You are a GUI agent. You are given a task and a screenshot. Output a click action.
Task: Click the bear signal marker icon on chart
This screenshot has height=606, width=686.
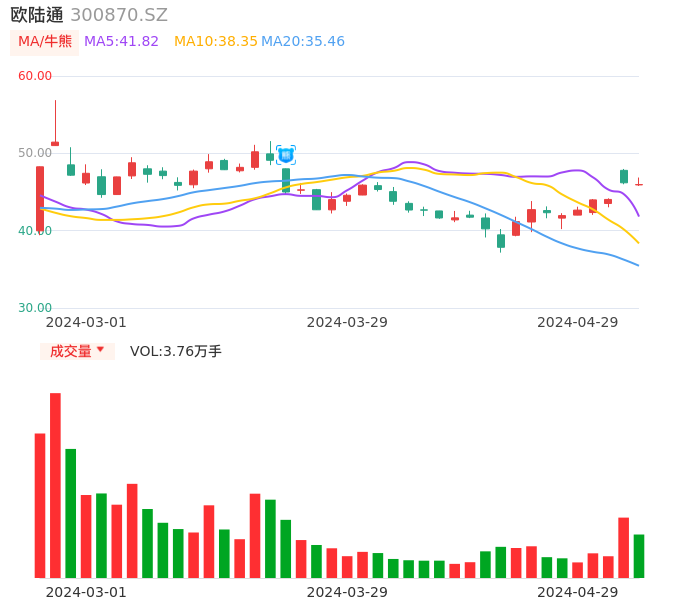click(x=286, y=155)
